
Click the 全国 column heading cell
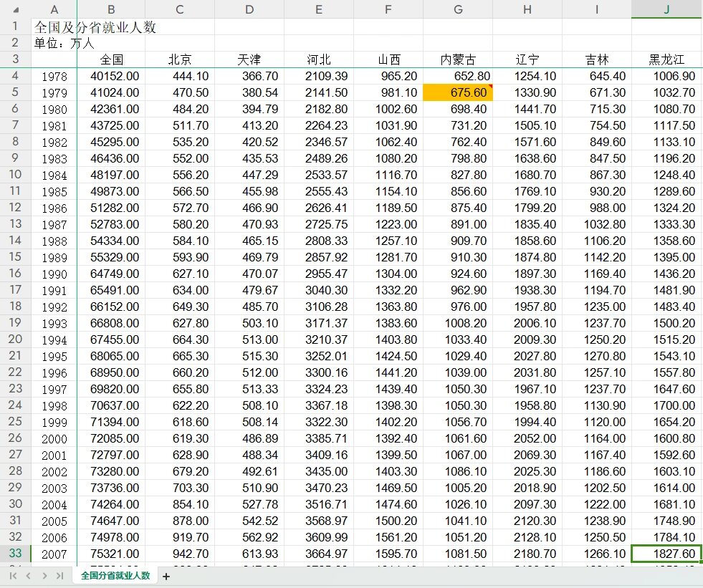click(111, 59)
